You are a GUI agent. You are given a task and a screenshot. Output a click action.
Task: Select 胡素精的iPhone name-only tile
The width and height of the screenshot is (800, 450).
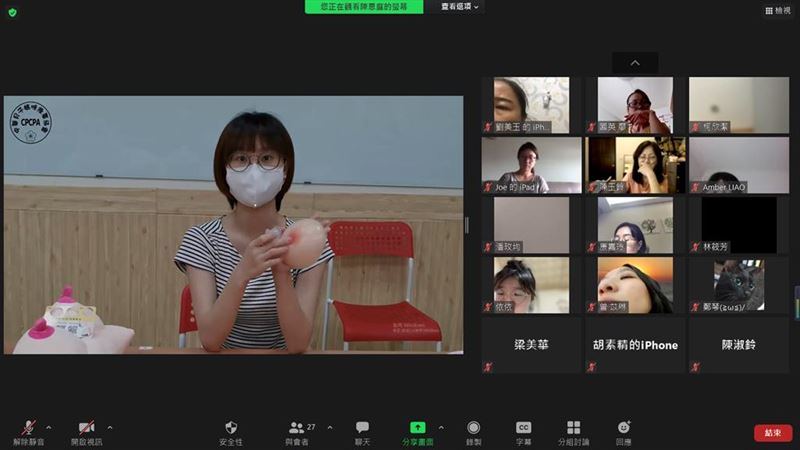pyautogui.click(x=635, y=345)
